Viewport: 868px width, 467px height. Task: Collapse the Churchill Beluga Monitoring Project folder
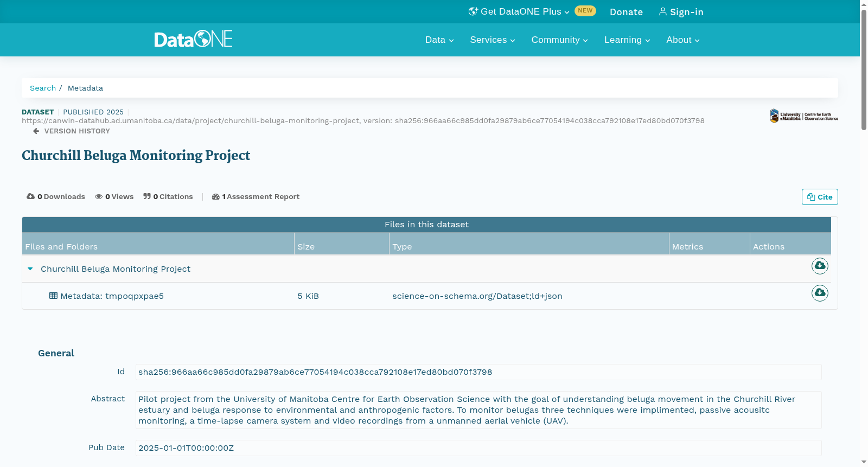click(30, 268)
